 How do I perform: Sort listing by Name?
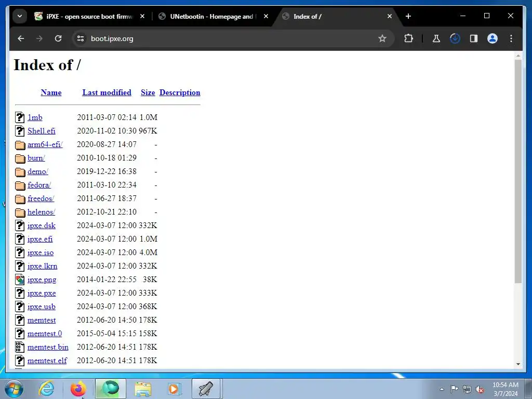pyautogui.click(x=51, y=92)
